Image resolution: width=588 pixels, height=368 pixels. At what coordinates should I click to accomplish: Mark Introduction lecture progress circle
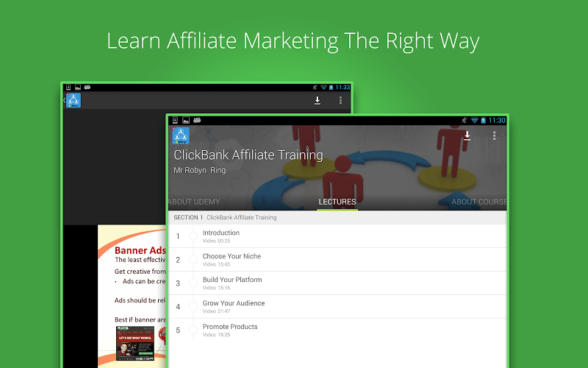pyautogui.click(x=193, y=236)
